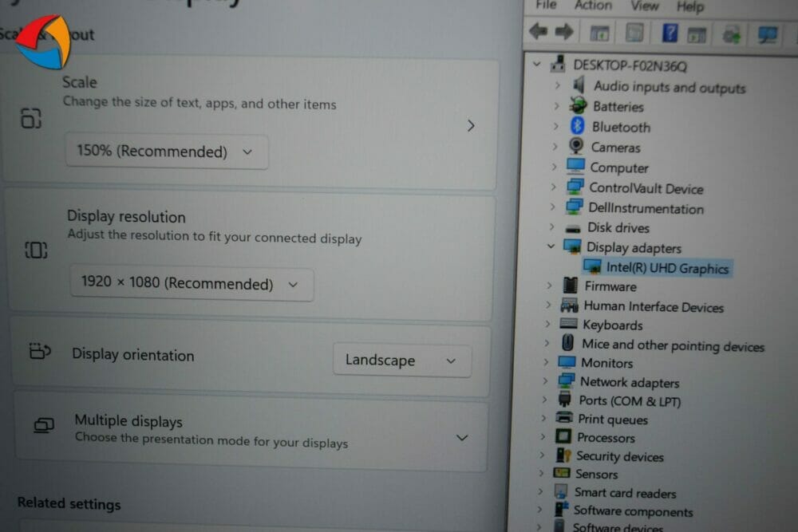
Task: Select the Intel(R) UHD Graphics adapter icon
Action: [592, 266]
